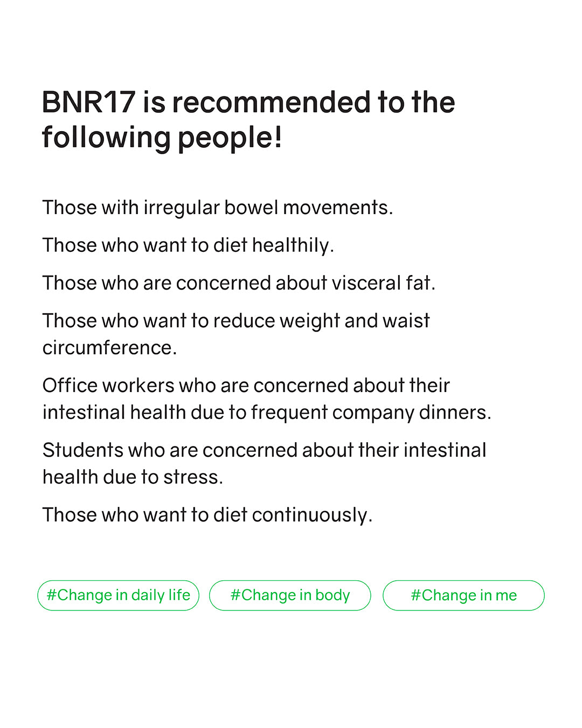Select the diet continuously line
Screen dimensions: 582x728
coord(207,515)
